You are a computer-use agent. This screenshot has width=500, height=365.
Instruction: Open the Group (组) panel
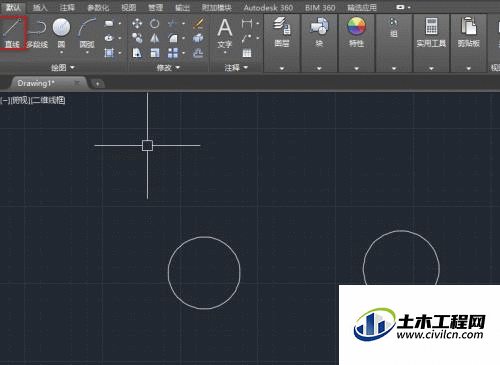click(394, 28)
